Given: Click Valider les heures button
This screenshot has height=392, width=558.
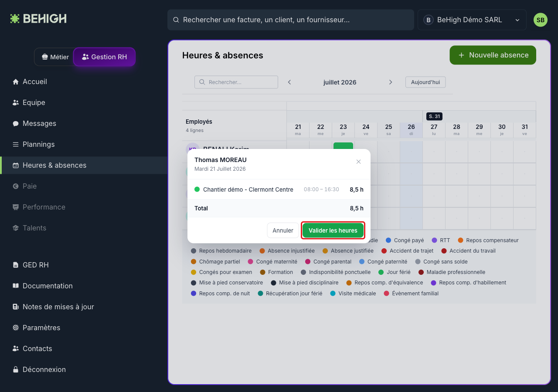Looking at the screenshot, I should click(x=333, y=230).
